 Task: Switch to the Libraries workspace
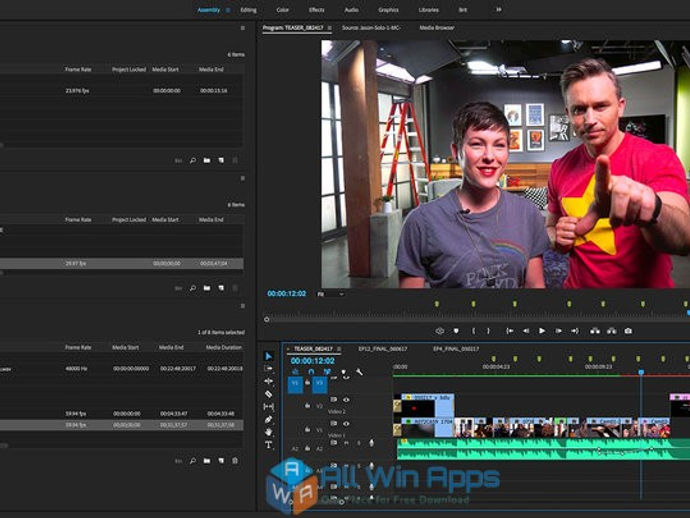(428, 10)
